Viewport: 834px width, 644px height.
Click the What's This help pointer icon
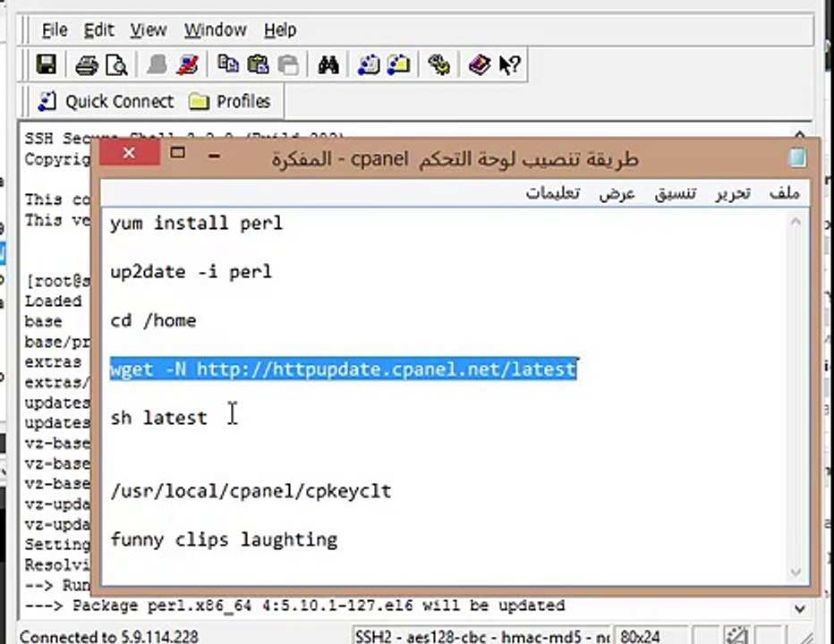(x=509, y=65)
